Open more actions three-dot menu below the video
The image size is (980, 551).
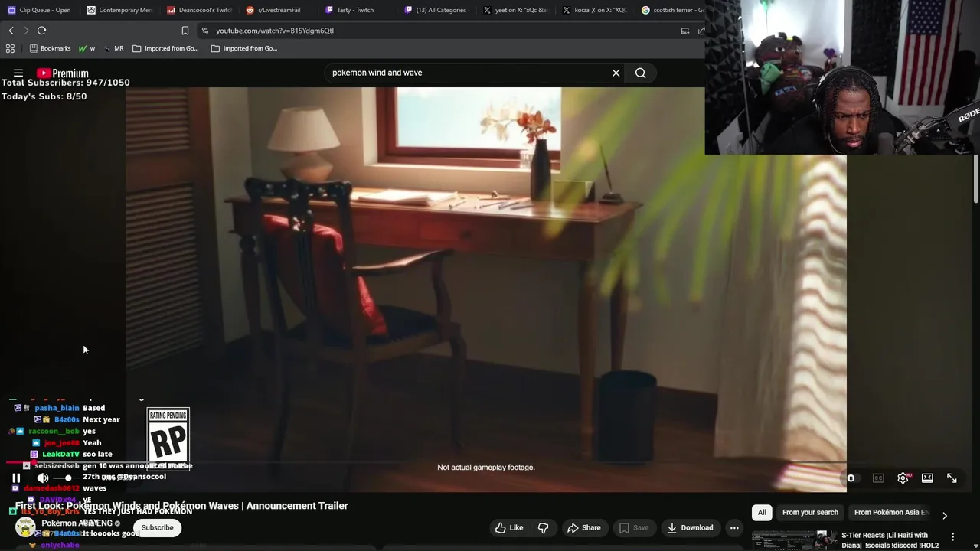pyautogui.click(x=734, y=527)
